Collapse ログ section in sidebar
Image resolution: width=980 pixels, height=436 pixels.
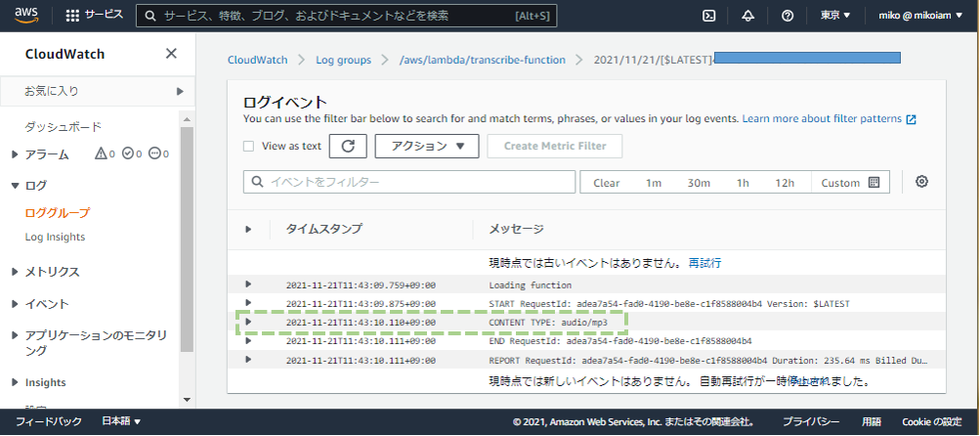coord(15,185)
